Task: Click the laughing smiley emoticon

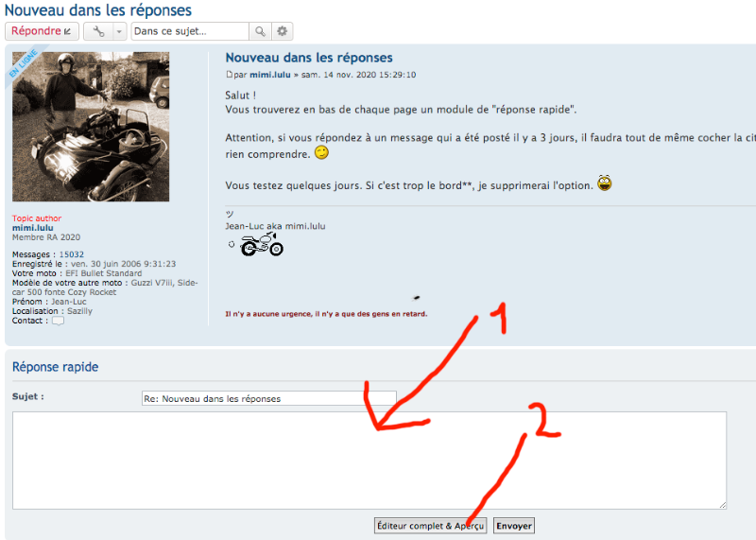Action: pyautogui.click(x=605, y=183)
